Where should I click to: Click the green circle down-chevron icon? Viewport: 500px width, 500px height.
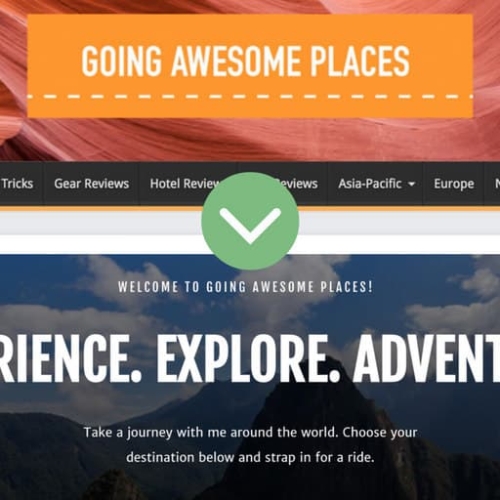point(250,221)
